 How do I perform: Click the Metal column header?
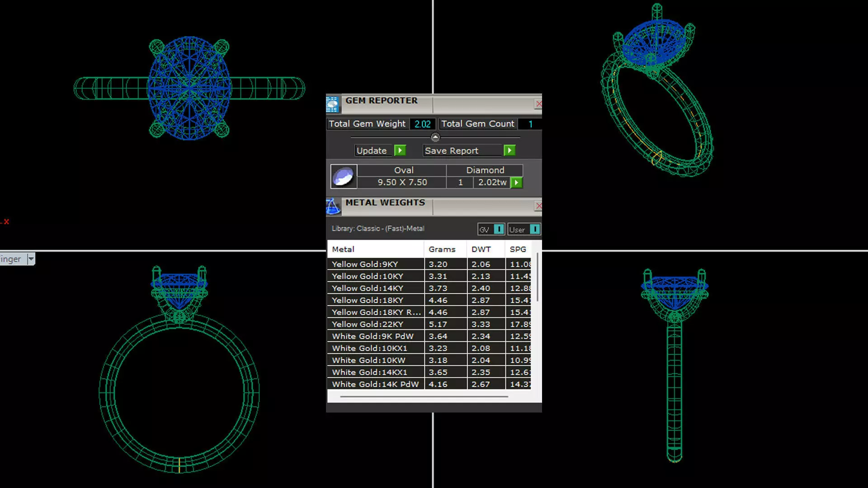pos(343,249)
